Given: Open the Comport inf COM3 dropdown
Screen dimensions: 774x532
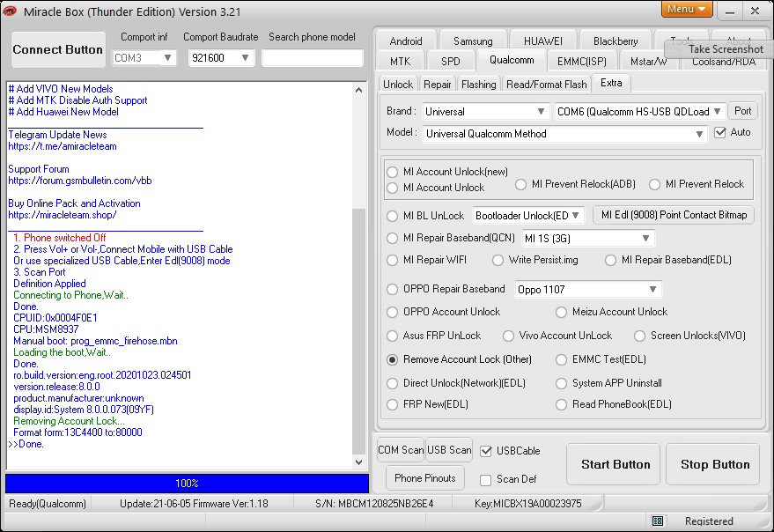Looking at the screenshot, I should [x=144, y=58].
